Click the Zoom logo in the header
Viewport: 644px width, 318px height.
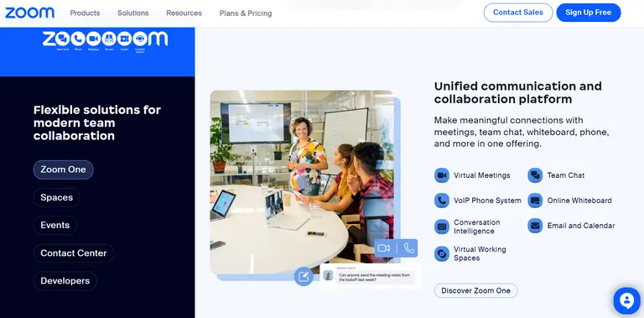pyautogui.click(x=29, y=13)
